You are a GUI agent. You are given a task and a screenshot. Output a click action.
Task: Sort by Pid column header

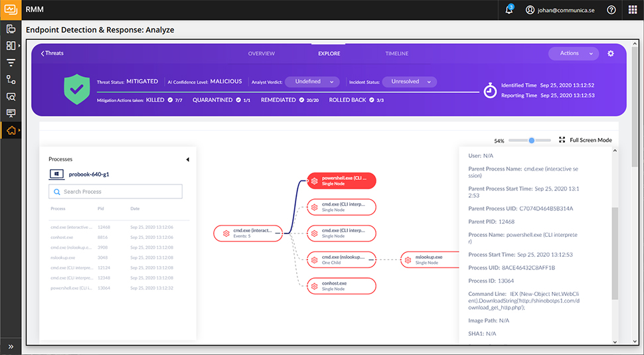click(x=101, y=208)
